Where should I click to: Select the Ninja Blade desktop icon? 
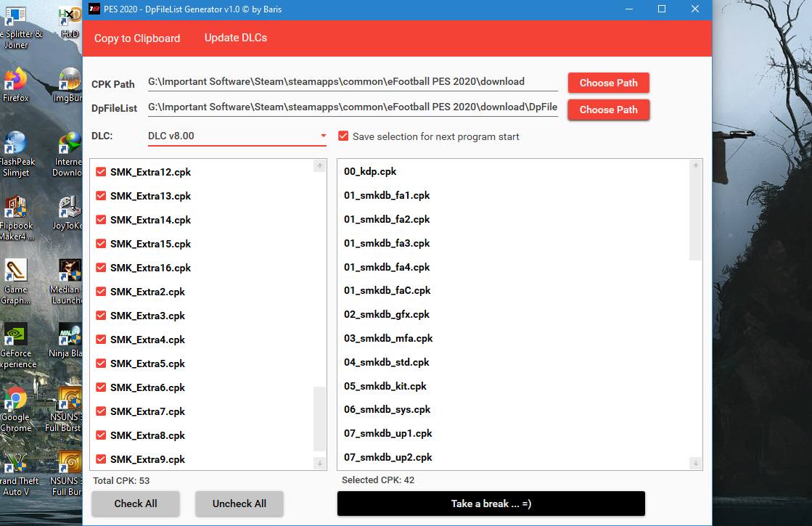click(x=67, y=341)
